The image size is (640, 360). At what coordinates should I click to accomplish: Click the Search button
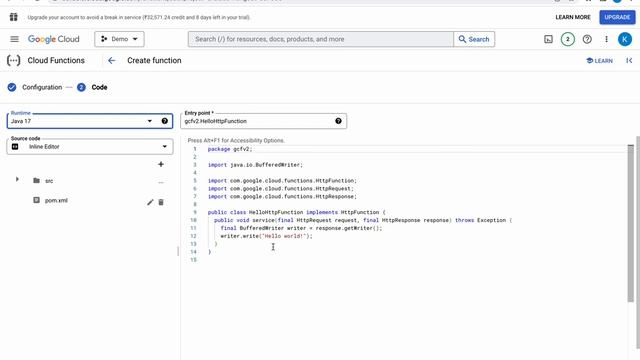[x=474, y=39]
